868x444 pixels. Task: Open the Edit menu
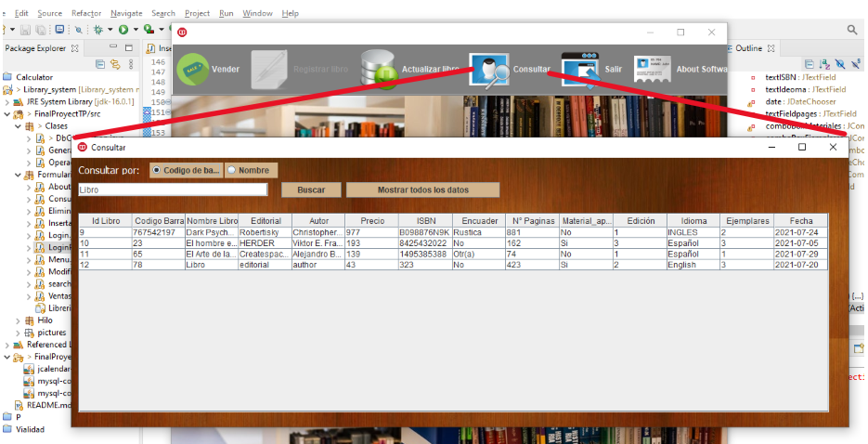coord(21,13)
